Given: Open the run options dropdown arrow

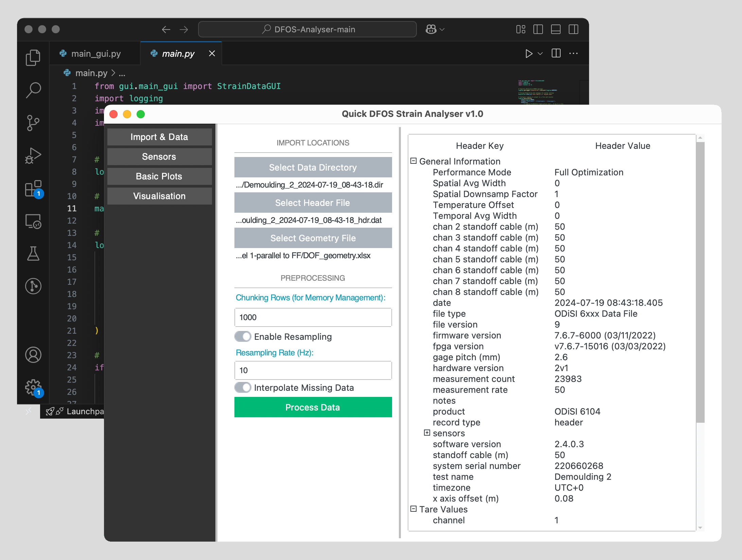Looking at the screenshot, I should click(540, 54).
